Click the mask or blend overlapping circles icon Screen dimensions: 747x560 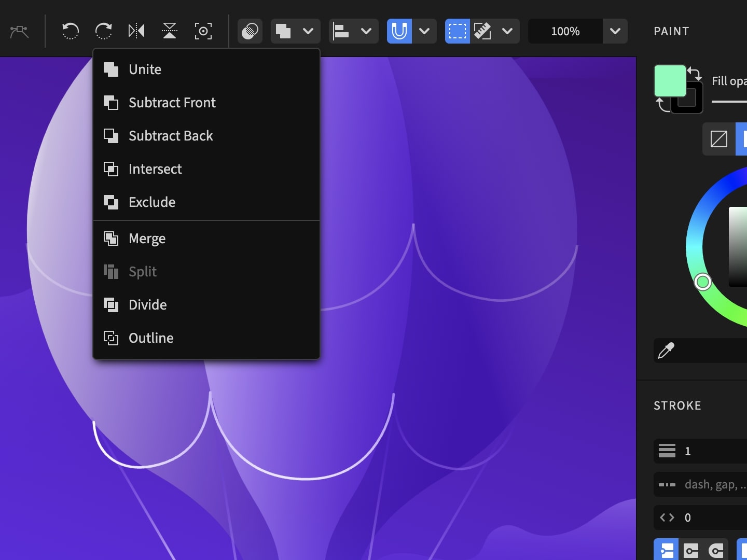tap(250, 31)
